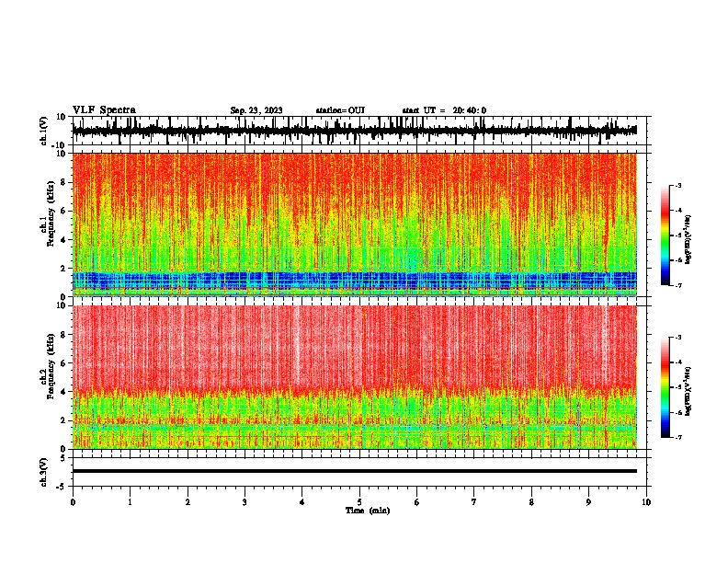Click the "Time (min)" axis label
728x563 pixels.
368,511
